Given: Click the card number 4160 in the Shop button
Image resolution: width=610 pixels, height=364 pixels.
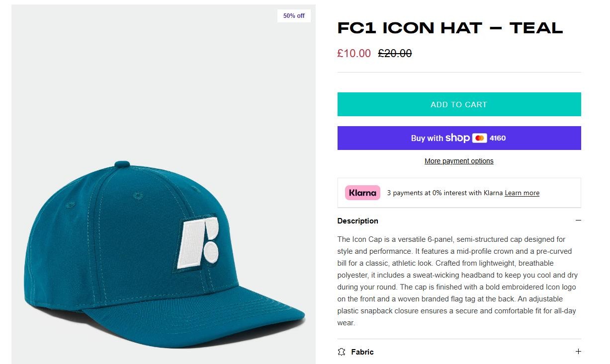Looking at the screenshot, I should click(498, 138).
